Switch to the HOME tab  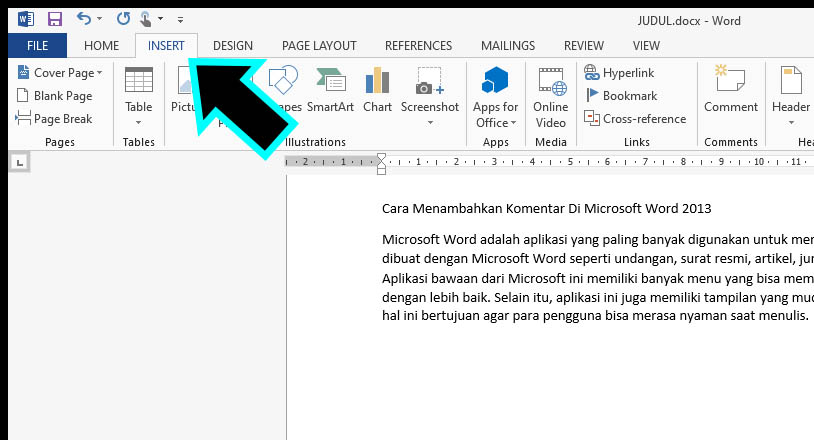102,46
